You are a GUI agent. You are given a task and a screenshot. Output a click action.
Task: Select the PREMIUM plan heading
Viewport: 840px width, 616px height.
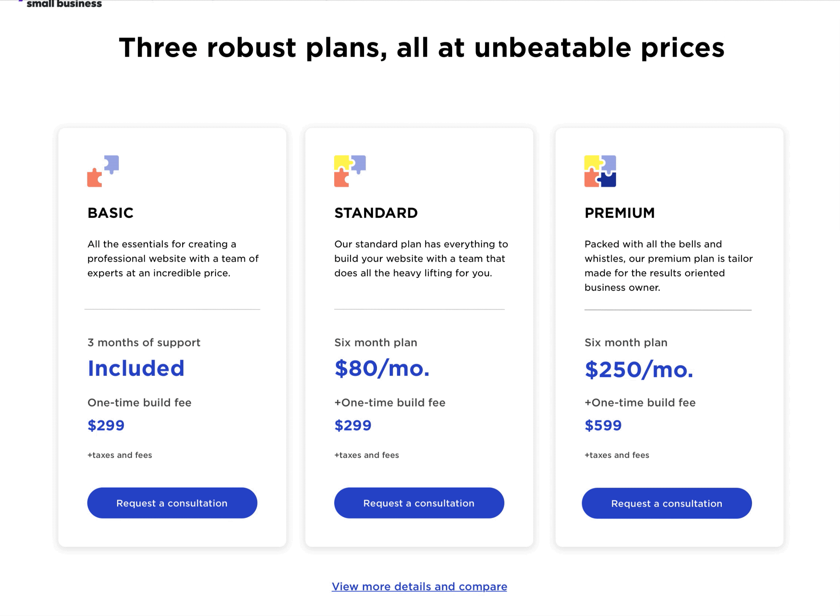click(620, 213)
